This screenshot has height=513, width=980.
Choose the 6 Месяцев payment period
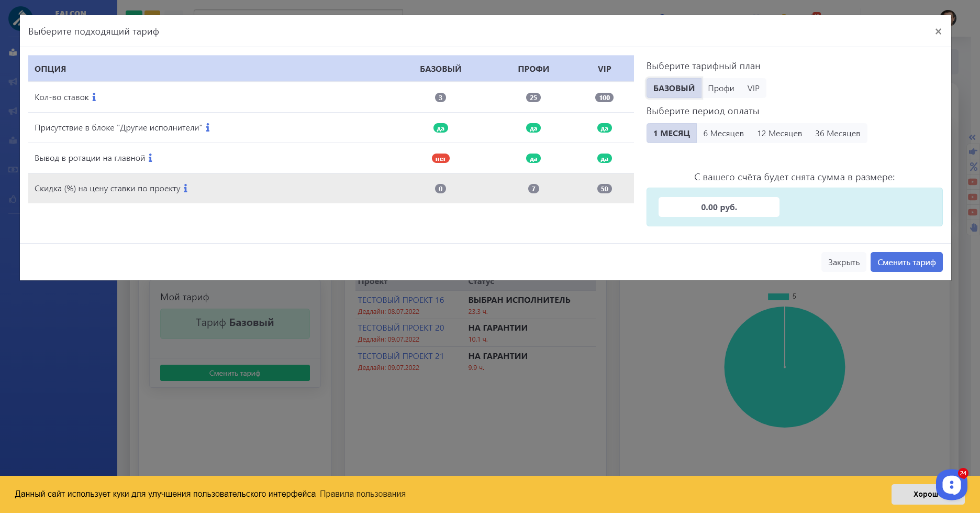coord(723,134)
